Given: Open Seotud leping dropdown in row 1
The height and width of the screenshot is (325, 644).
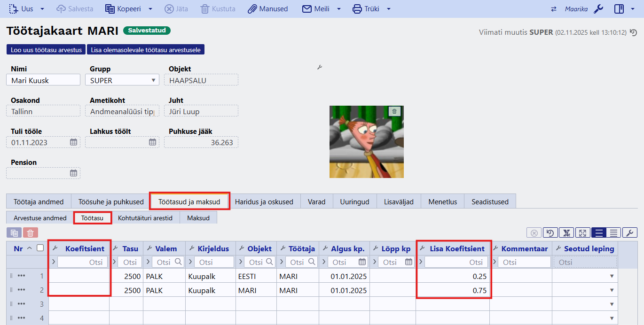Looking at the screenshot, I should 612,276.
